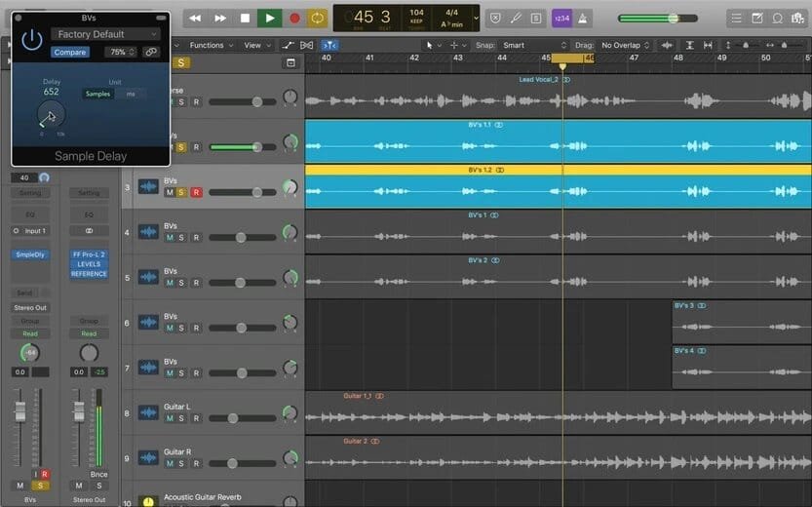Image resolution: width=812 pixels, height=507 pixels.
Task: Open the Browsers media icon
Action: (797, 19)
